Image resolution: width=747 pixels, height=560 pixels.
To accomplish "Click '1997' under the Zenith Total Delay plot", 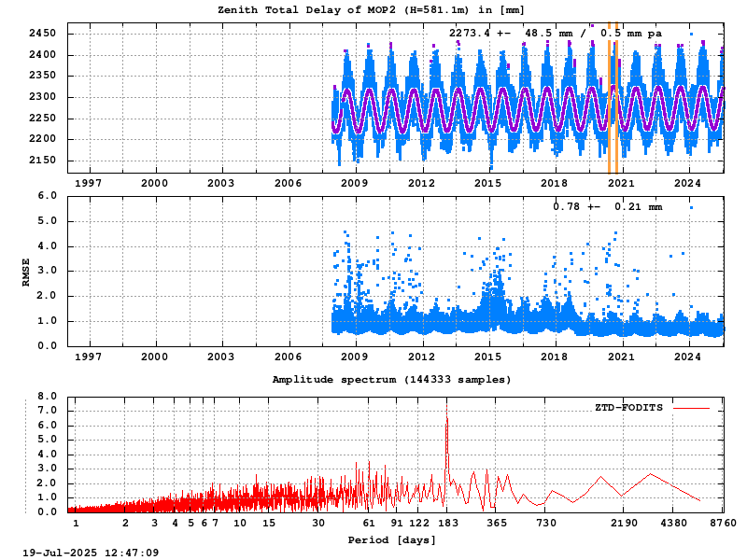I will coord(88,183).
